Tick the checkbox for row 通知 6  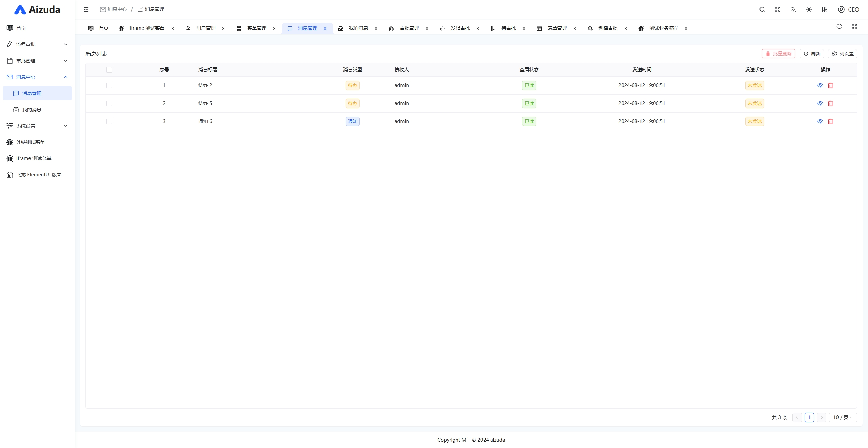tap(109, 121)
